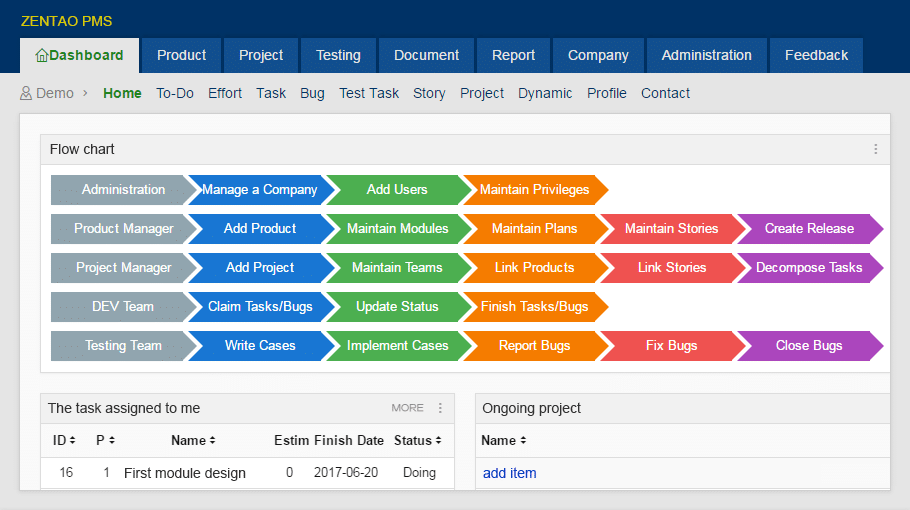Sort the task list by Name
Screen dimensions: 910x510
(193, 440)
